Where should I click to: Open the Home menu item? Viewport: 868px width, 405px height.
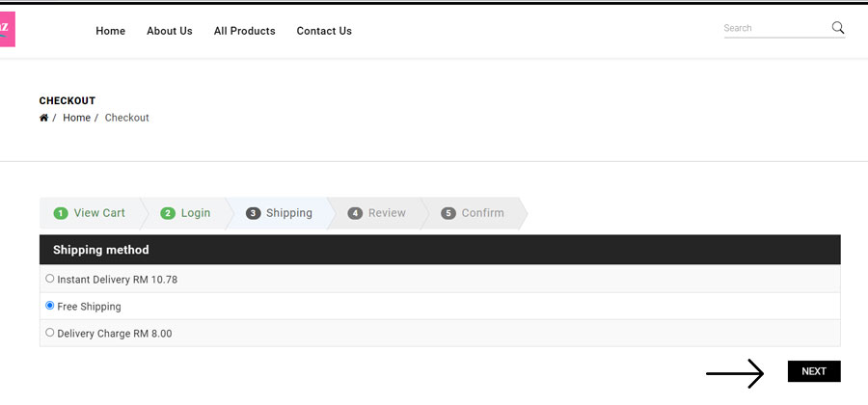111,31
